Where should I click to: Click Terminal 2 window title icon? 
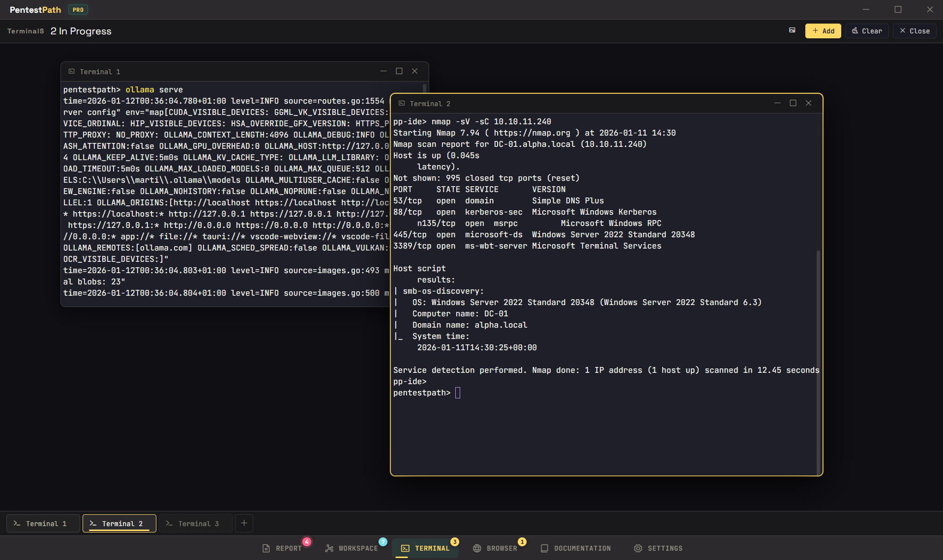(x=401, y=103)
